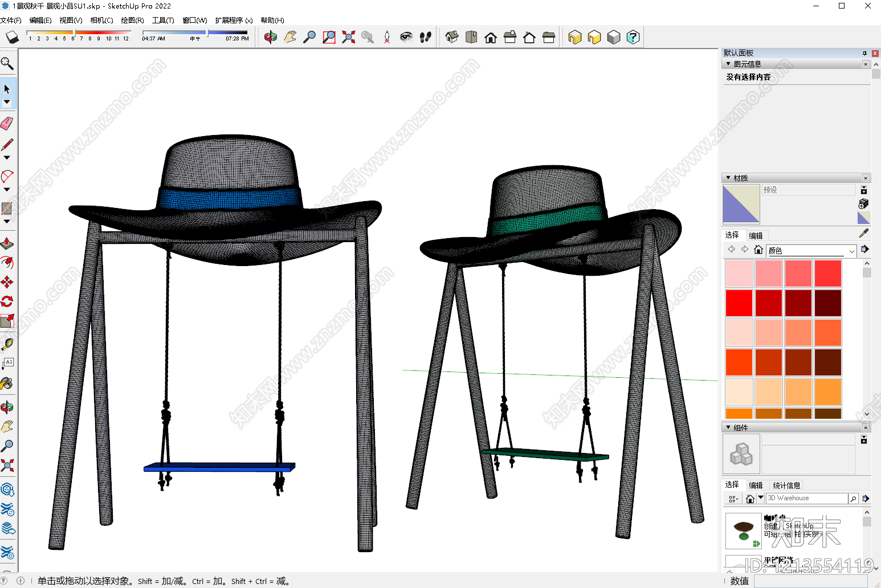The image size is (881, 588).
Task: Open the 文件(F) menu
Action: 11,20
